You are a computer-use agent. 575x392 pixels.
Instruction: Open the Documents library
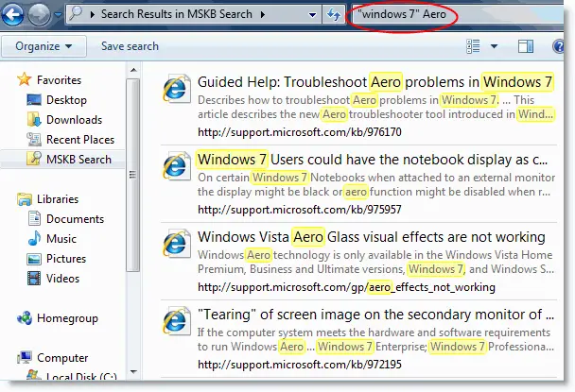coord(75,219)
